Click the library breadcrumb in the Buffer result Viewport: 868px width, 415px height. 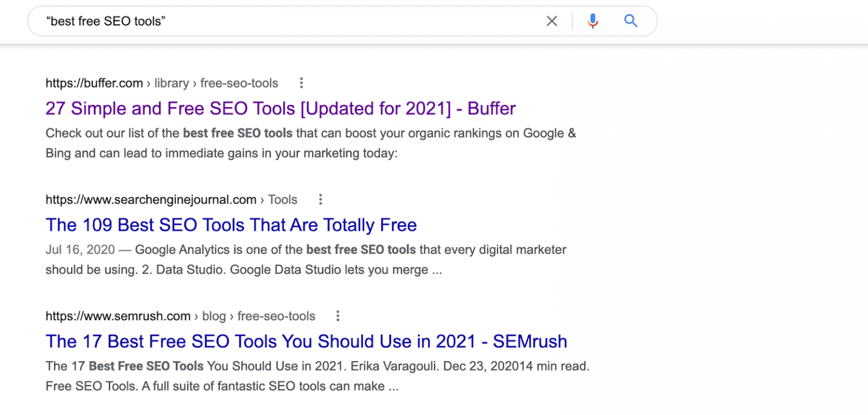[x=171, y=83]
